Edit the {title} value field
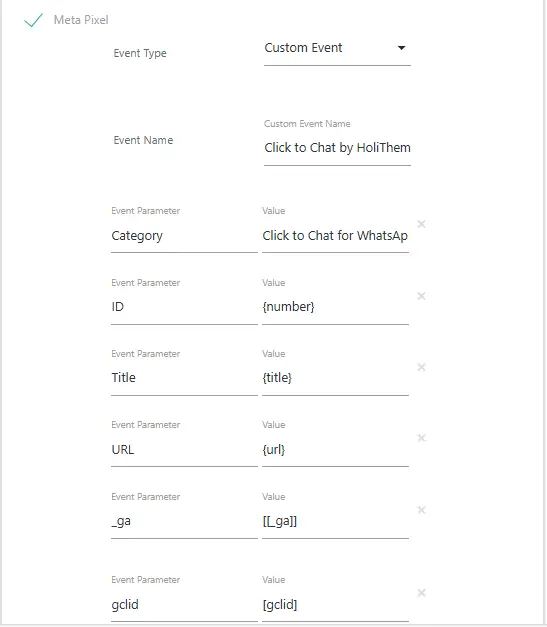547x627 pixels. (335, 379)
